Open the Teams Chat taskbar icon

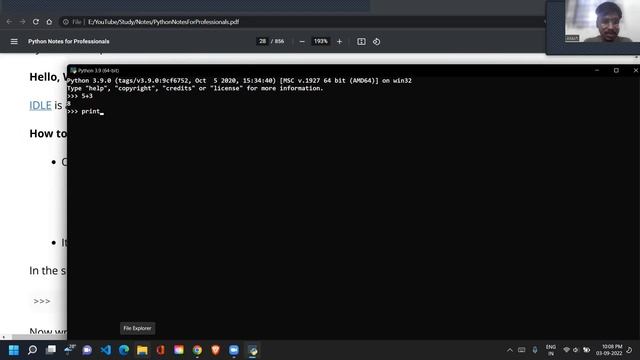[87, 350]
